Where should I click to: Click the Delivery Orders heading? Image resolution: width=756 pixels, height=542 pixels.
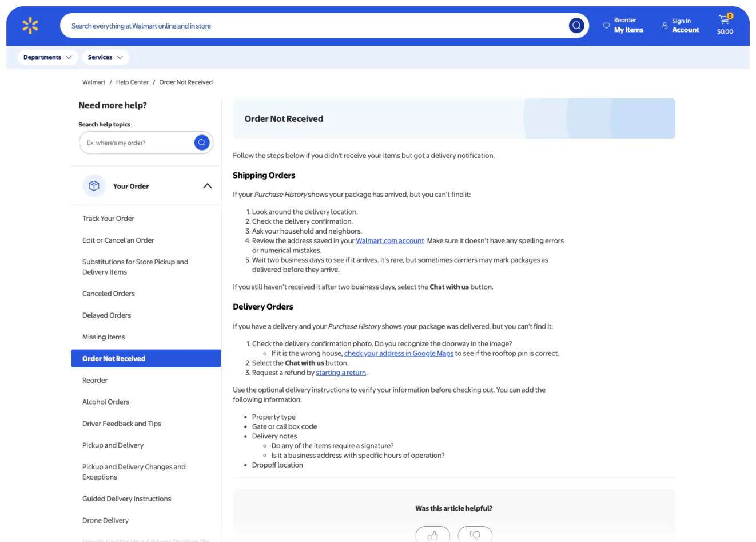coord(263,307)
